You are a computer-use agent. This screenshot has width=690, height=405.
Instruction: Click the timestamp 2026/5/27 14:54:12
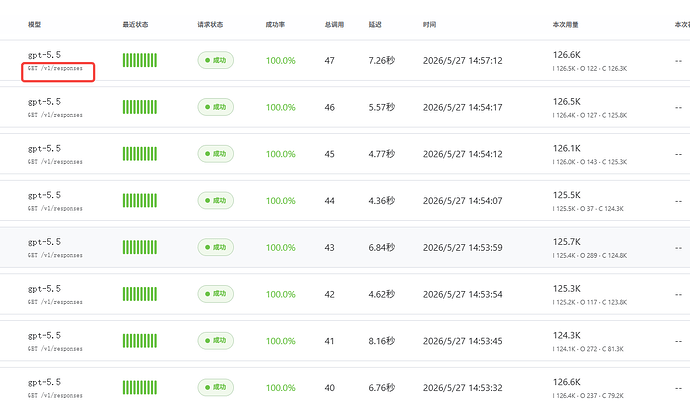462,154
